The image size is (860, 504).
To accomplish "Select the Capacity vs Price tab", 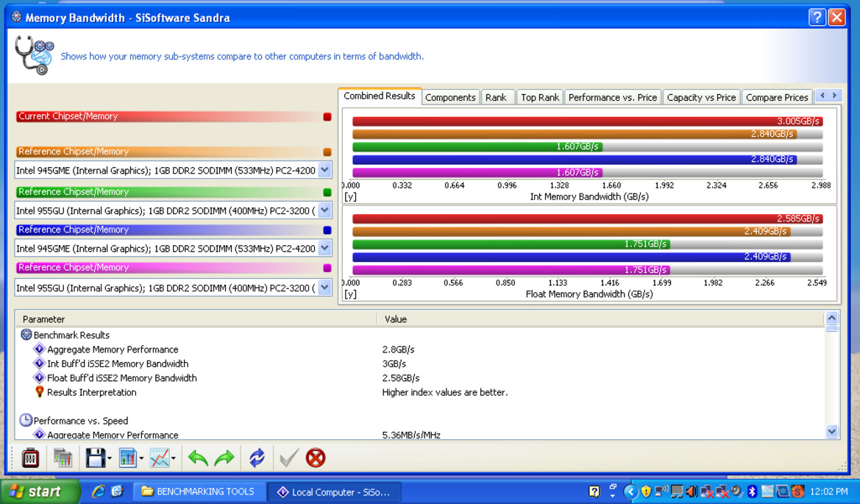I will pyautogui.click(x=701, y=97).
